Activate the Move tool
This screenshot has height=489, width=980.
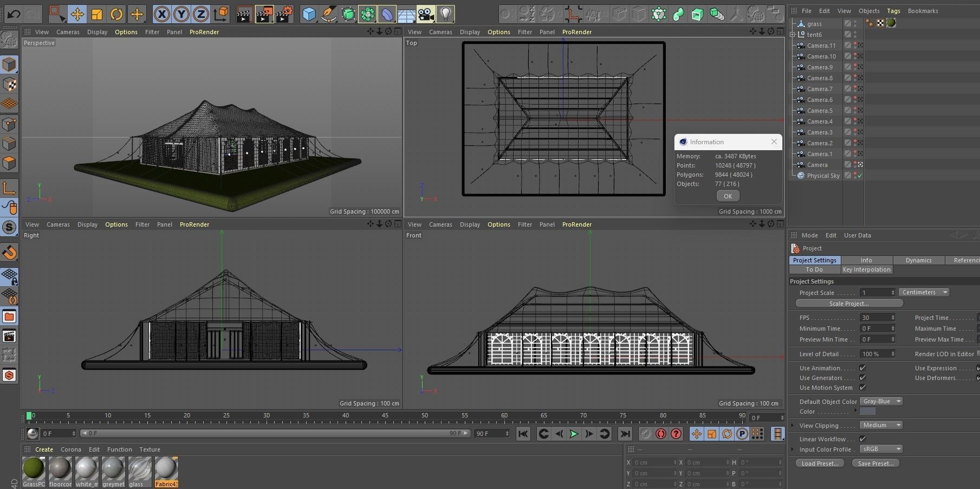[x=77, y=14]
